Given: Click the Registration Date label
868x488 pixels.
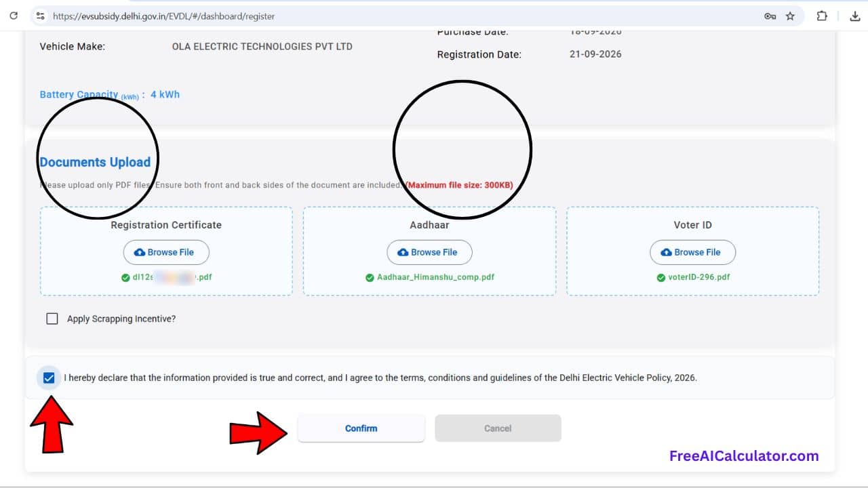Looking at the screenshot, I should click(479, 54).
